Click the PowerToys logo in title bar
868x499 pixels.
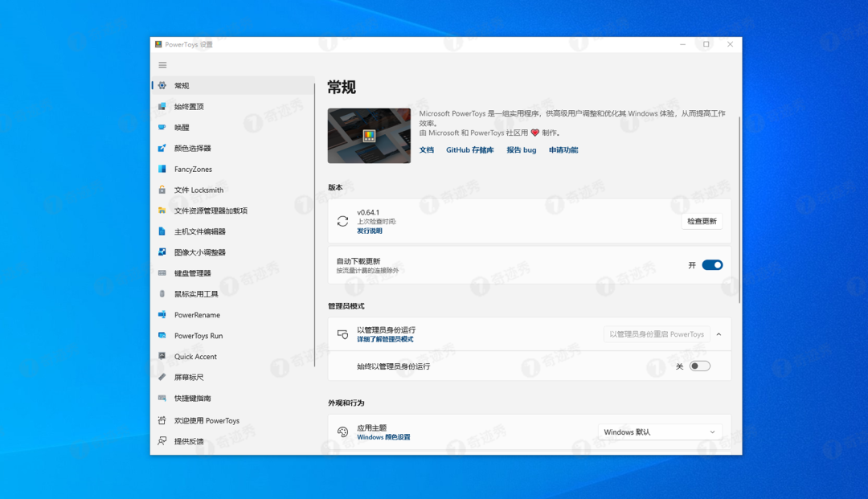click(x=158, y=44)
